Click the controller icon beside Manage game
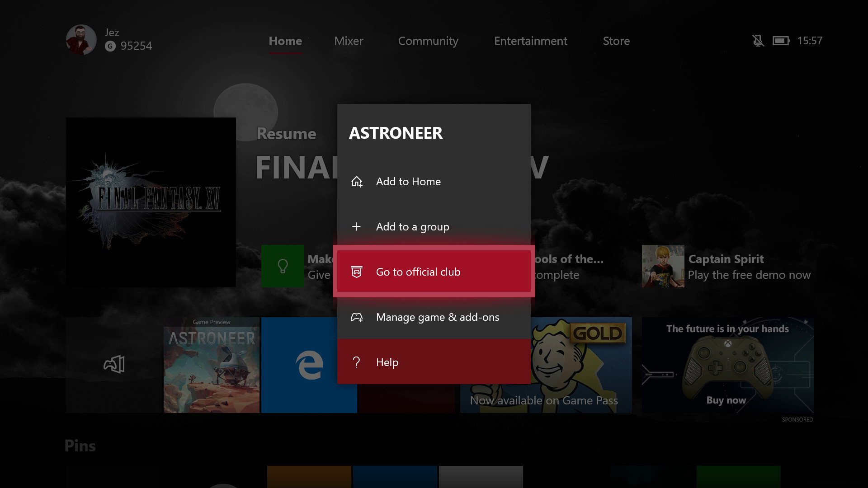This screenshot has width=868, height=488. 357,317
